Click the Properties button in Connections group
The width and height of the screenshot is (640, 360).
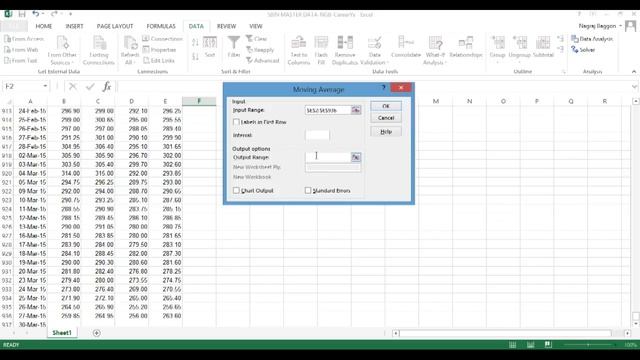[160, 50]
